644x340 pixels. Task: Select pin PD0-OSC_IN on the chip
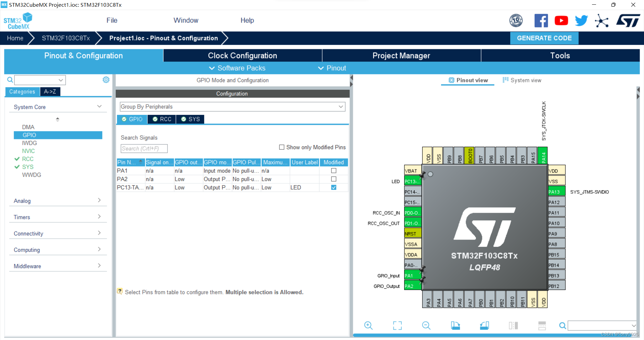413,213
